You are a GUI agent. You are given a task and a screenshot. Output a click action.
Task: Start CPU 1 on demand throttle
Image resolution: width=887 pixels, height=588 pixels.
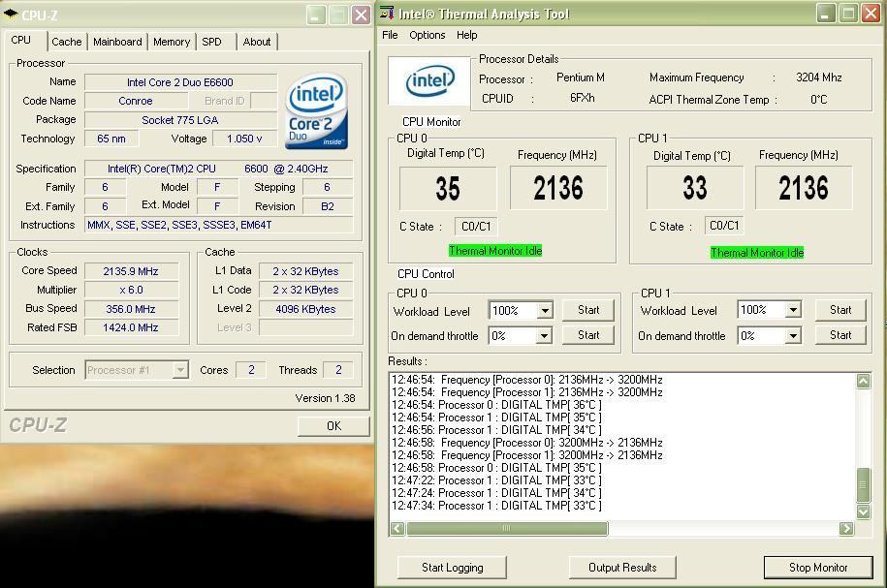point(840,335)
